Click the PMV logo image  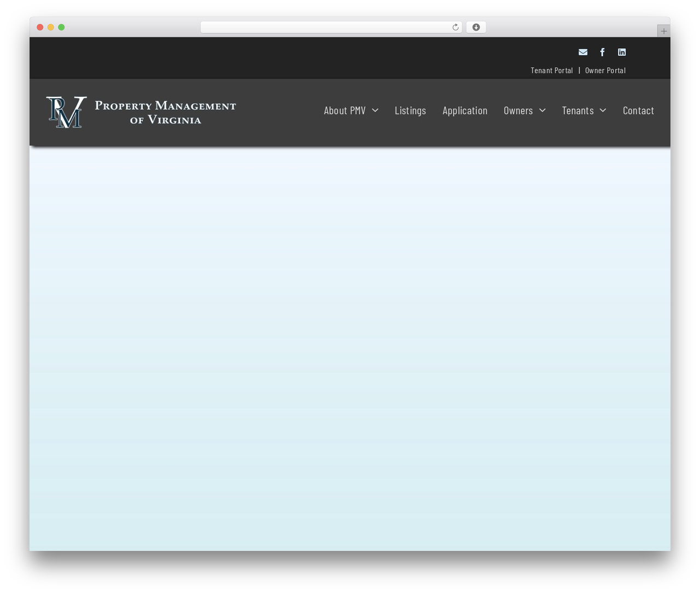pos(66,112)
